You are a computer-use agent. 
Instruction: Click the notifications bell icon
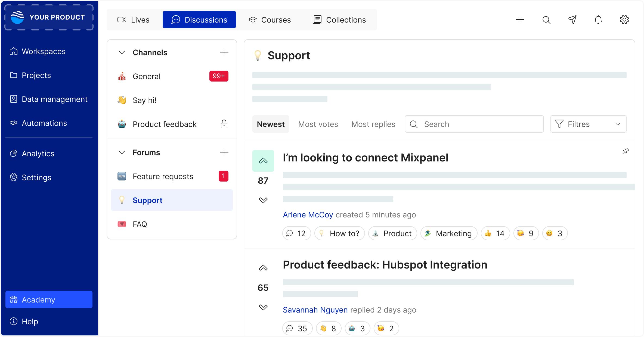point(598,20)
